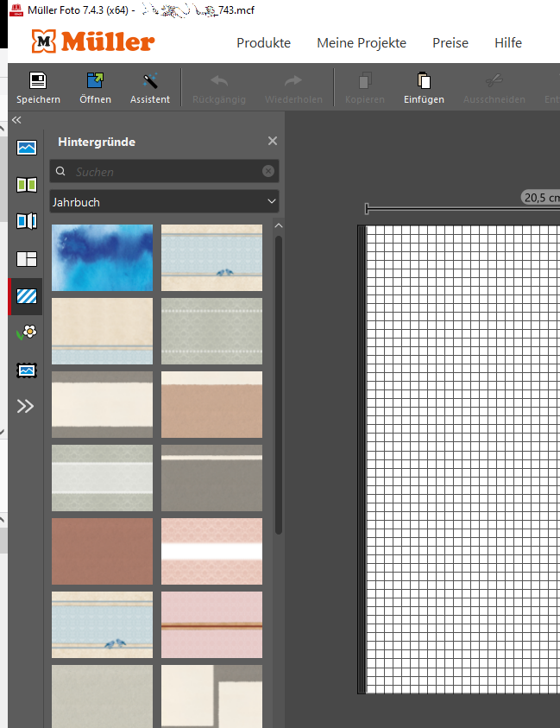Image resolution: width=560 pixels, height=728 pixels.
Task: Close the Hintergründe panel
Action: [x=273, y=141]
